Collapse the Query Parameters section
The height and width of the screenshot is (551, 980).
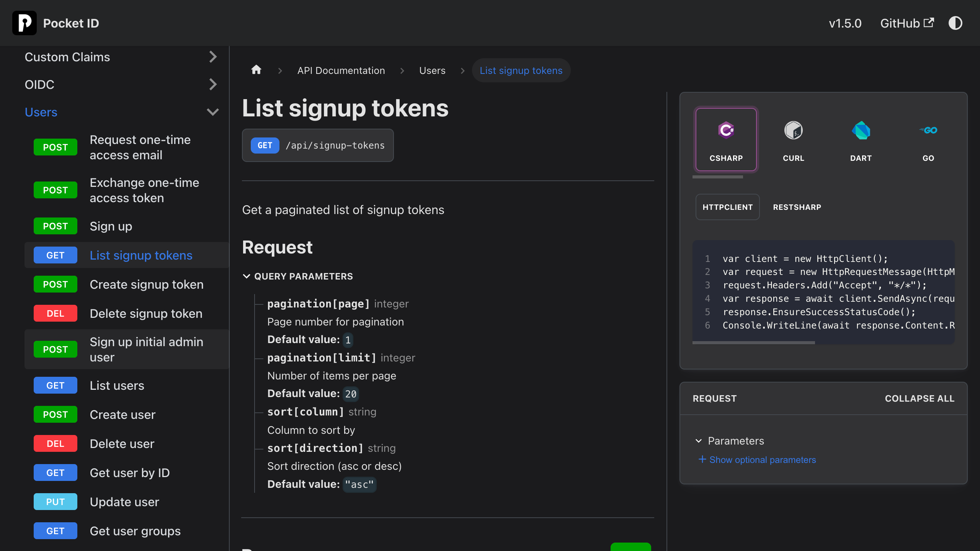point(247,276)
